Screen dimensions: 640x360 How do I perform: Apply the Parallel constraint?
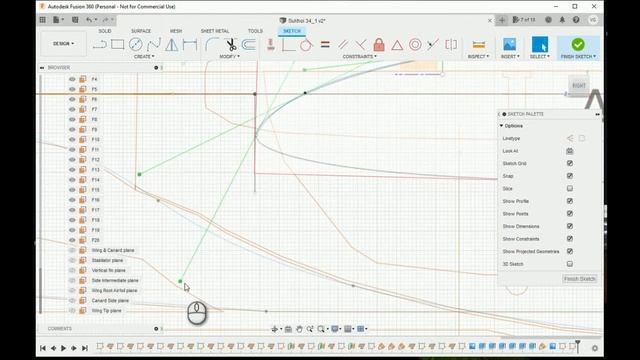343,44
